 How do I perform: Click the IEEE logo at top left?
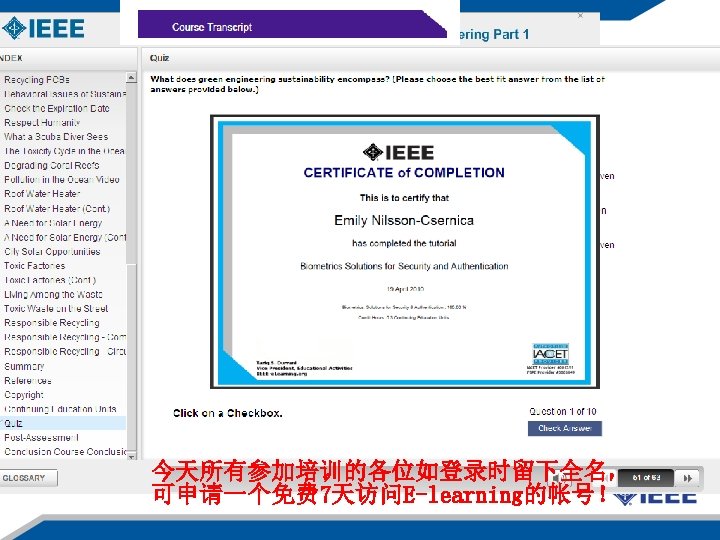(x=43, y=28)
